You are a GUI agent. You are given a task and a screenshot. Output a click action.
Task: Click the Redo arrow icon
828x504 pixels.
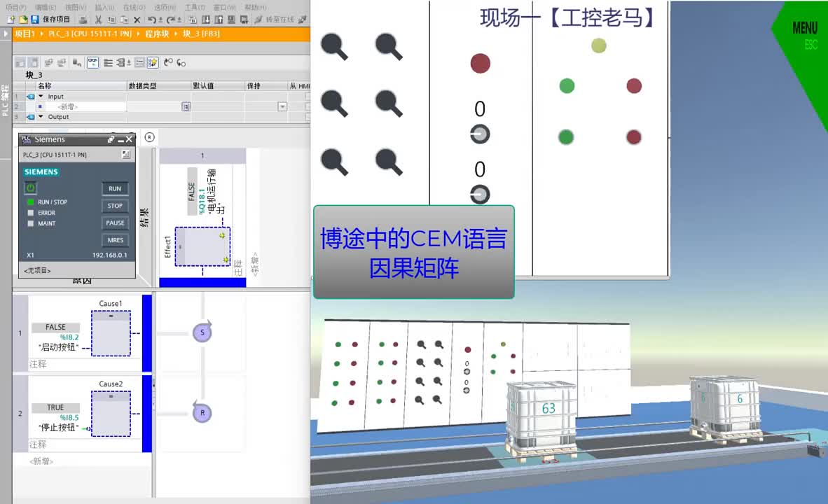click(171, 20)
